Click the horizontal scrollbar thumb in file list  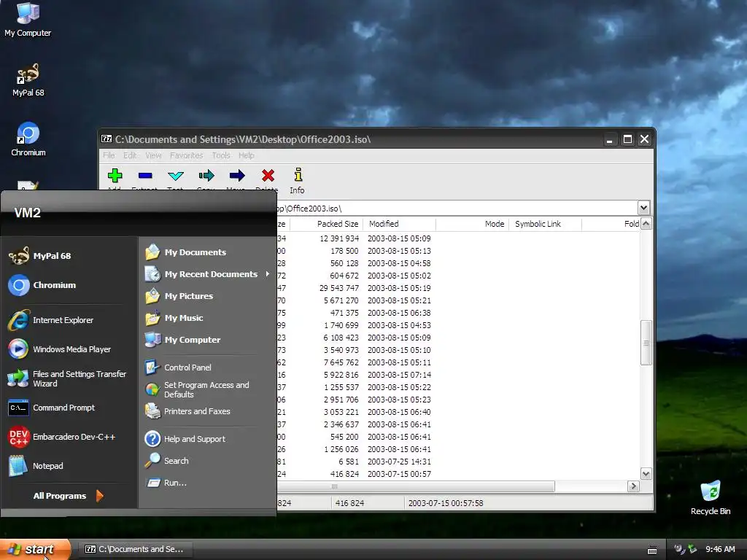click(x=415, y=486)
